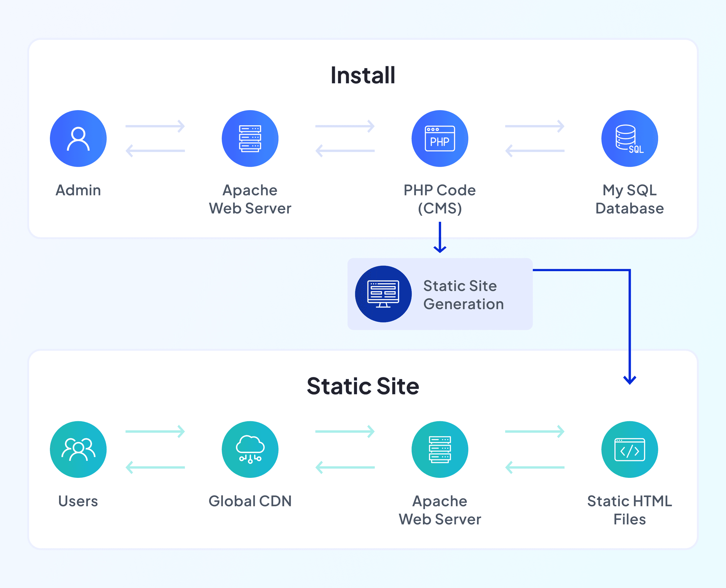The image size is (726, 588).
Task: Click the Static Site Generation label
Action: point(463,295)
